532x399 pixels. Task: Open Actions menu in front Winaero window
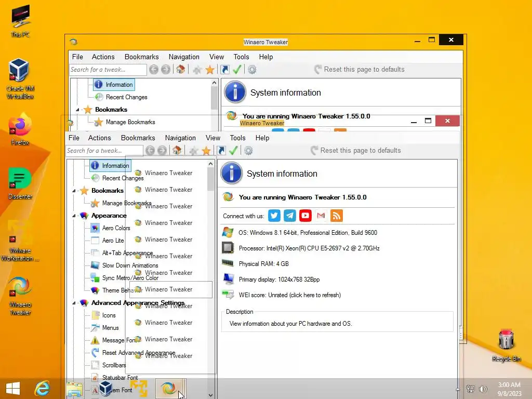point(99,138)
